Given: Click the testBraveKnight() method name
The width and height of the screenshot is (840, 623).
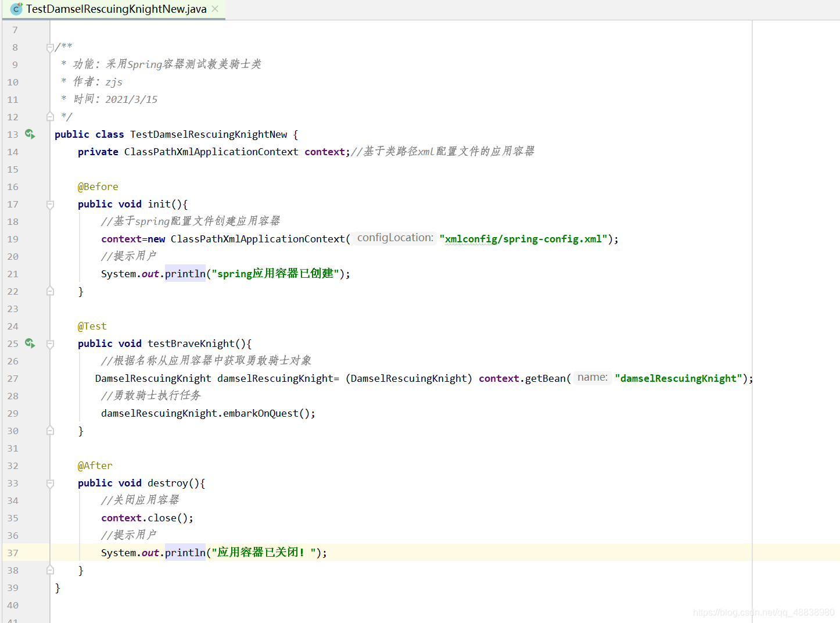Looking at the screenshot, I should (x=191, y=343).
